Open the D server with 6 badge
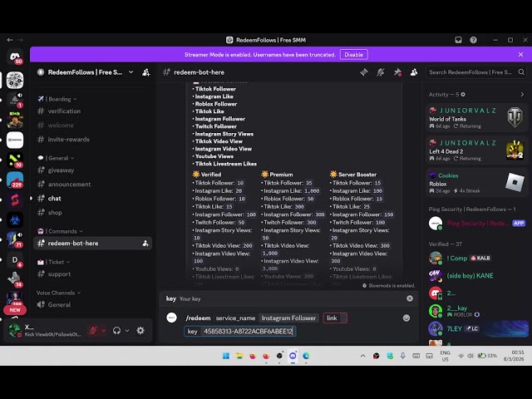This screenshot has height=399, width=532. 15,260
